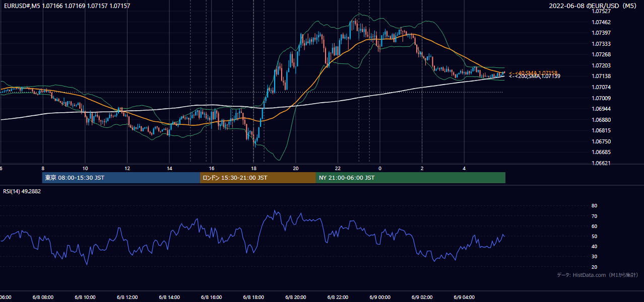Viewport: 644px width, 302px height.
Task: Click price axis label 1.07074
Action: pos(601,87)
